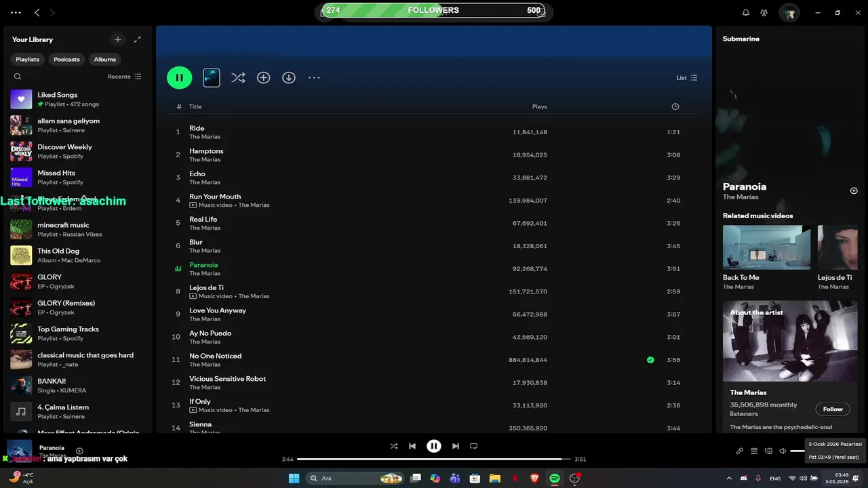Image resolution: width=868 pixels, height=488 pixels.
Task: Open the Discover Weekly playlist
Action: (77, 151)
